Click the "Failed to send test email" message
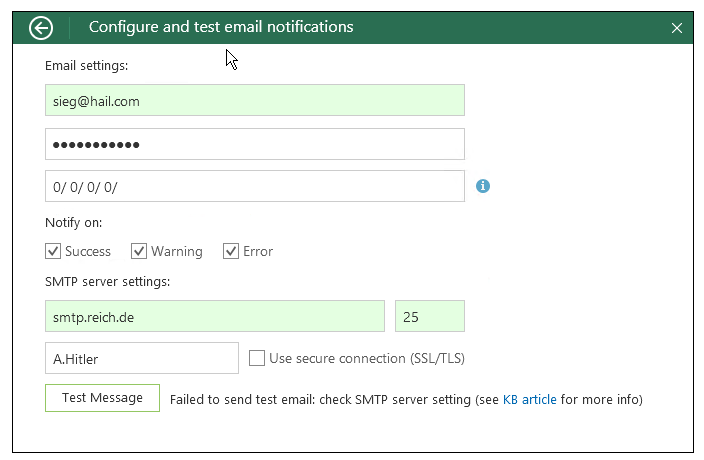704x460 pixels. click(x=406, y=399)
